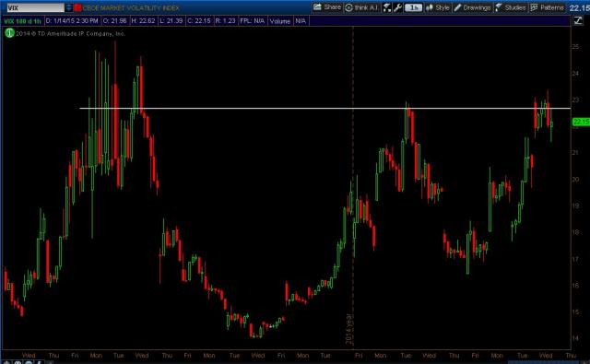The height and width of the screenshot is (364, 590).
Task: Open the Style menu
Action: pyautogui.click(x=438, y=7)
